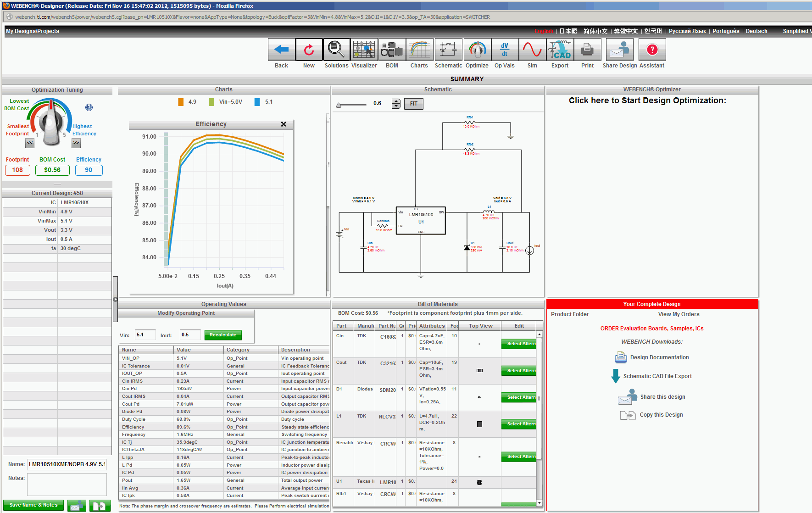Collapse the left panel splitter handle

(115, 299)
